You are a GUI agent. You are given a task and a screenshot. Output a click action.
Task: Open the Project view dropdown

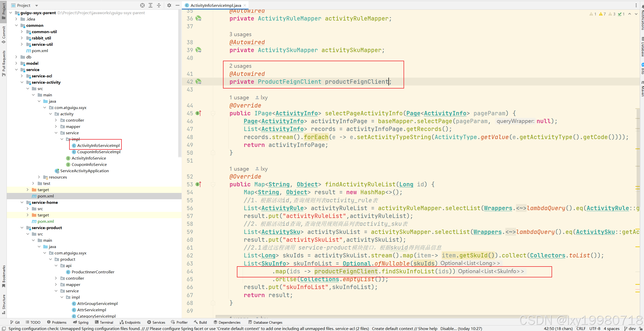click(37, 5)
